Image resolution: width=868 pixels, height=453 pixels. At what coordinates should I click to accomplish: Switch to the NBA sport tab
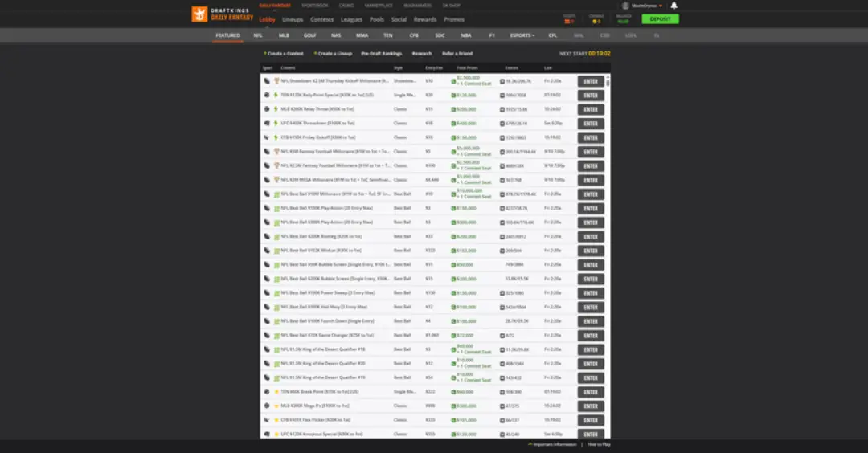466,35
